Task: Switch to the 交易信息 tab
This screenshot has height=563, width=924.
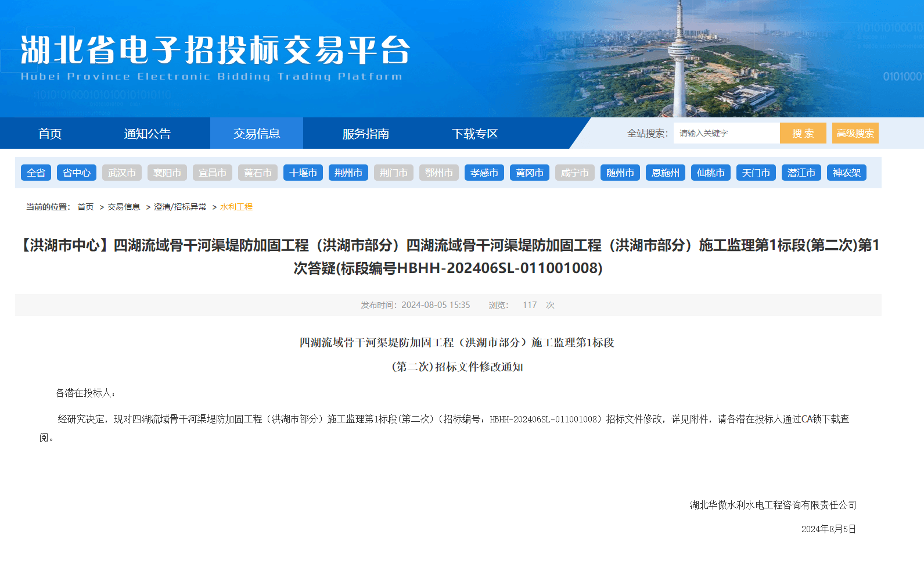Action: [256, 134]
